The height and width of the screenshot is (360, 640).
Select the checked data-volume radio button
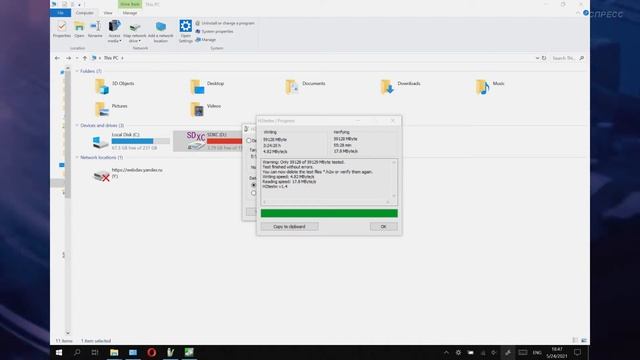(x=253, y=185)
